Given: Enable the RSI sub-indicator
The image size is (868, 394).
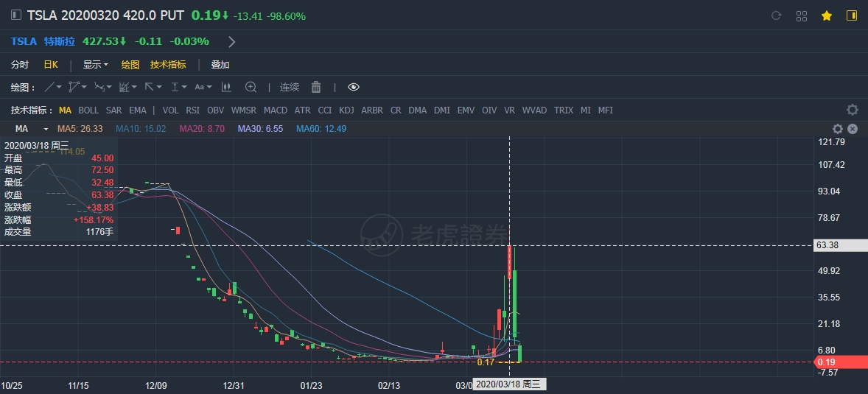Looking at the screenshot, I should pyautogui.click(x=192, y=110).
